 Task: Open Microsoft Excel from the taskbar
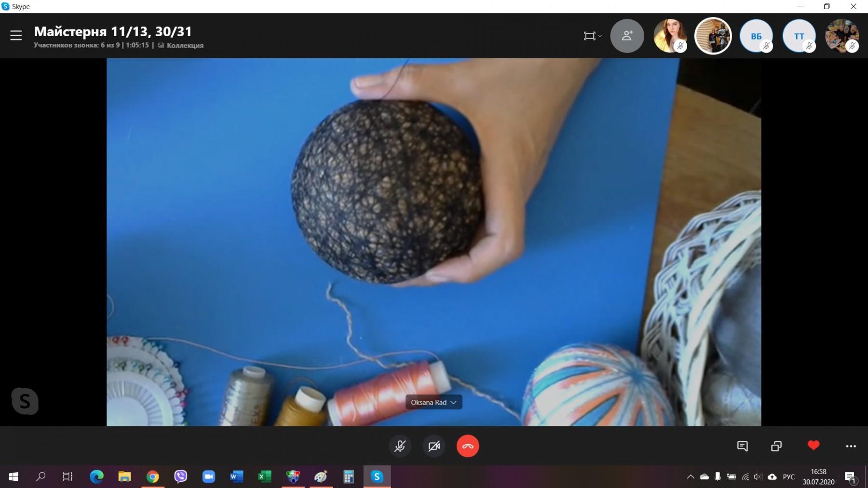coord(264,477)
